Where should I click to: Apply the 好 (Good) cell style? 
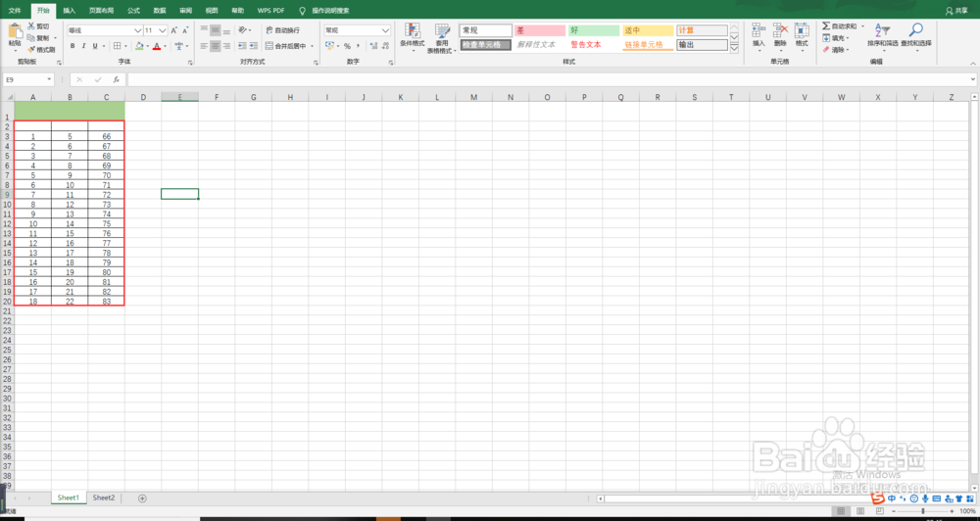coord(594,30)
